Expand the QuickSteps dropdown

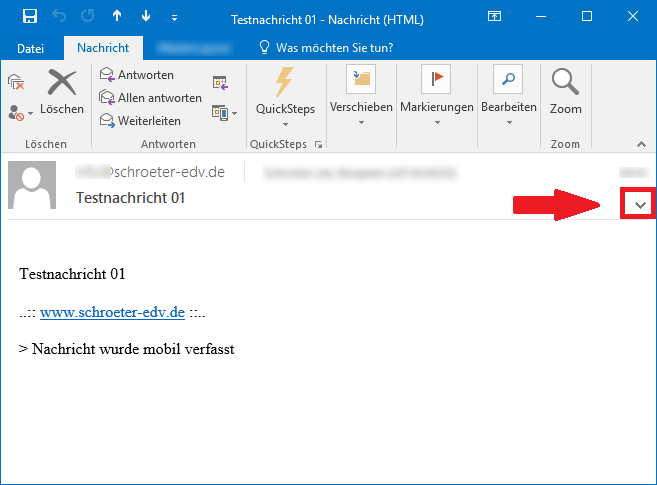coord(285,100)
